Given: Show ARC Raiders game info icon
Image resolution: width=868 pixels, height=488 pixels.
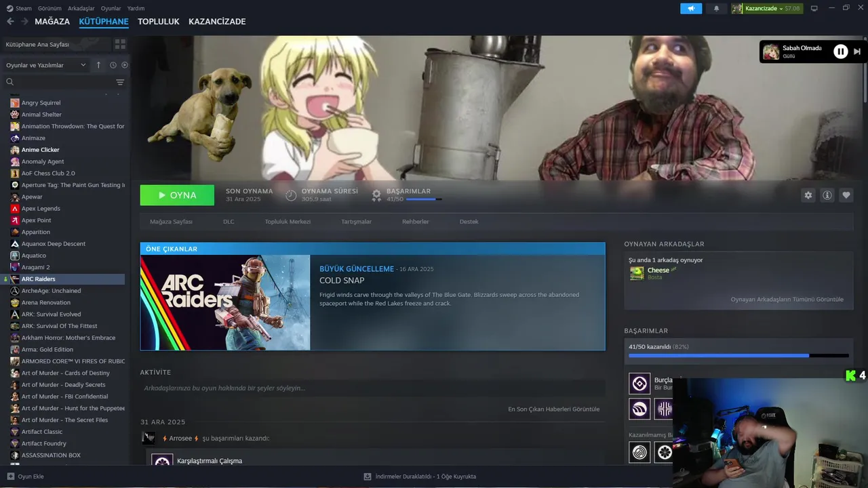Looking at the screenshot, I should point(827,195).
